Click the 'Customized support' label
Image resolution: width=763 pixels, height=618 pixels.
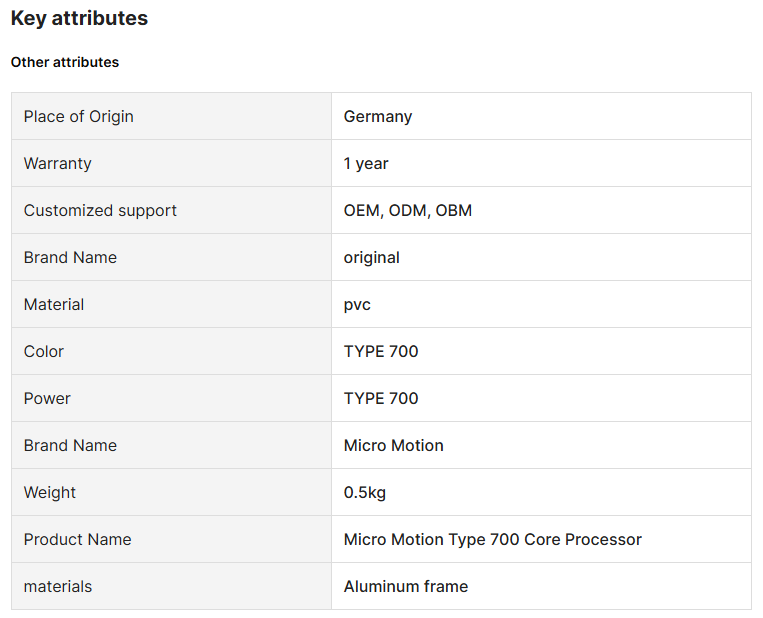click(x=100, y=210)
